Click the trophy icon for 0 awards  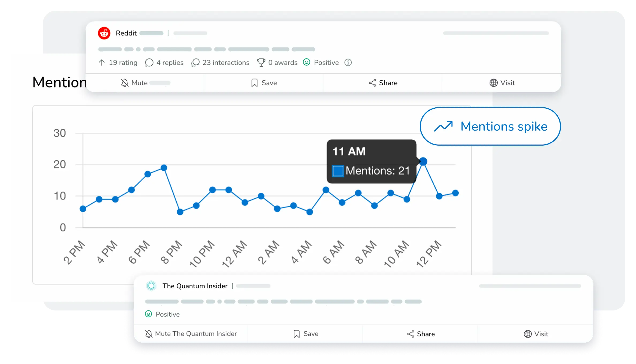coord(261,62)
